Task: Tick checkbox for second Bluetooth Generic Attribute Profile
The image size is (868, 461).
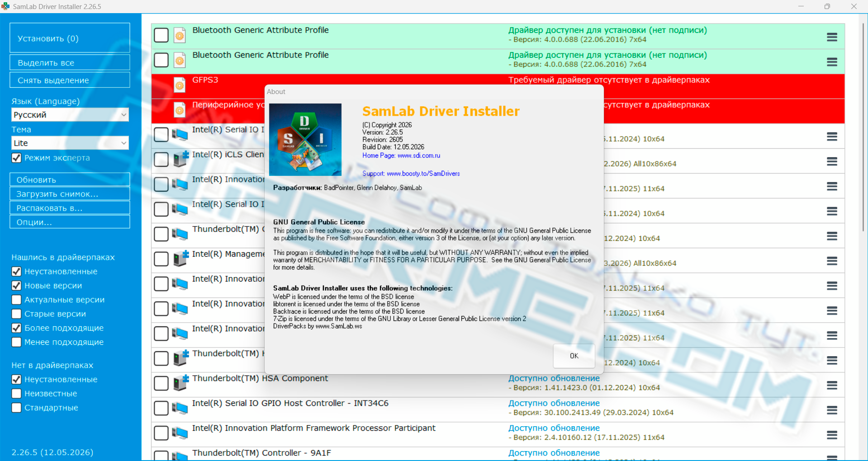Action: [x=161, y=60]
